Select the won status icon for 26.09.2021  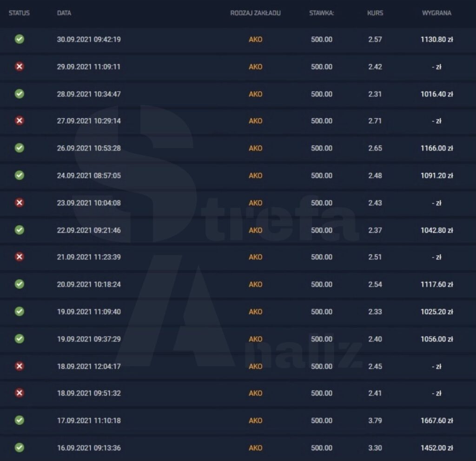tap(20, 148)
